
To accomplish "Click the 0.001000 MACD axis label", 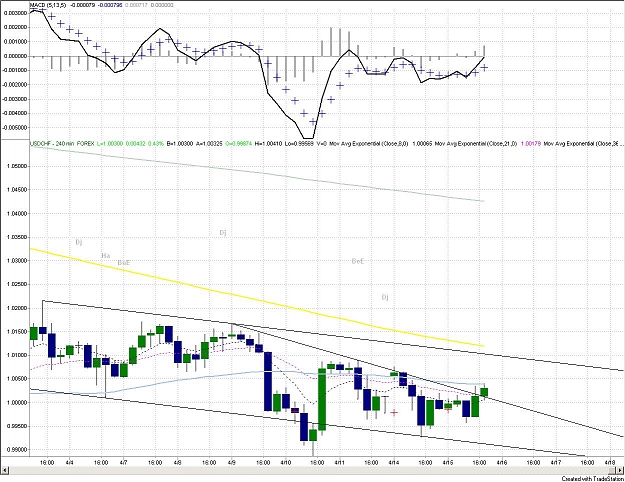I will pos(16,42).
